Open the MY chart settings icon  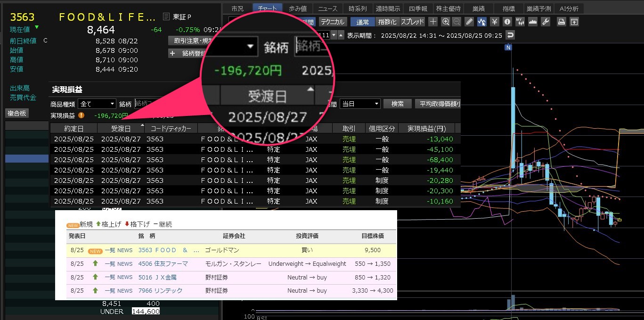(x=520, y=22)
